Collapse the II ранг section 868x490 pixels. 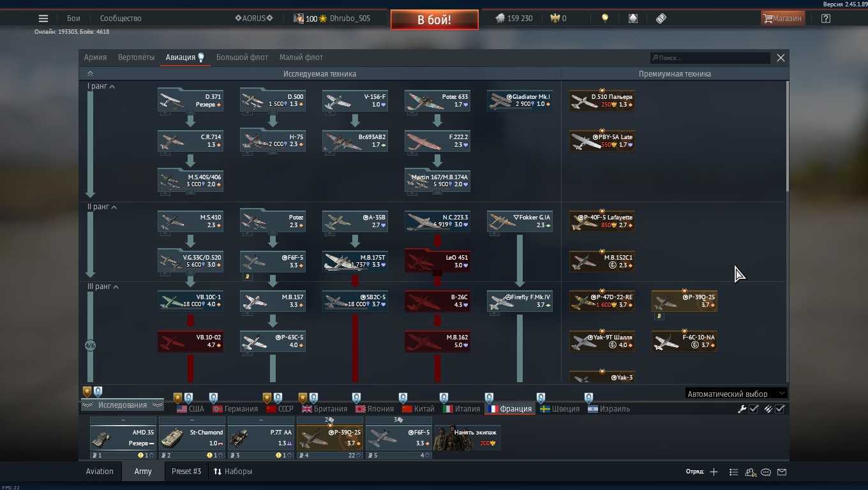[x=102, y=207]
